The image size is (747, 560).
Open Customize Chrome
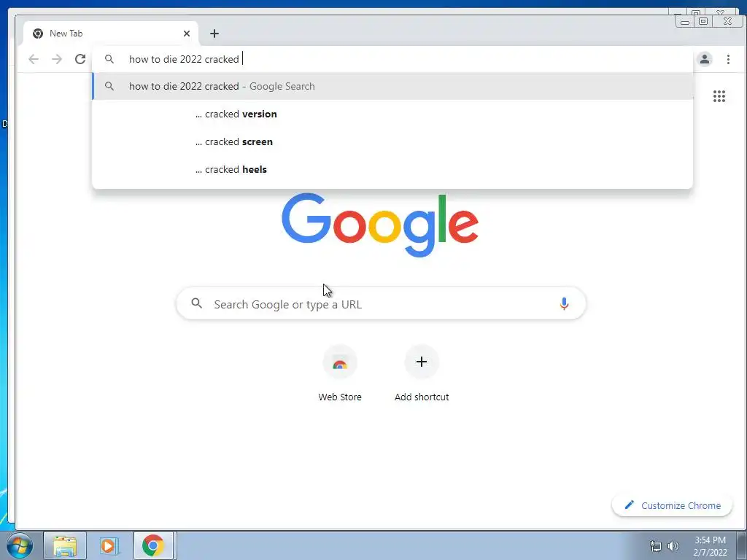coord(672,505)
